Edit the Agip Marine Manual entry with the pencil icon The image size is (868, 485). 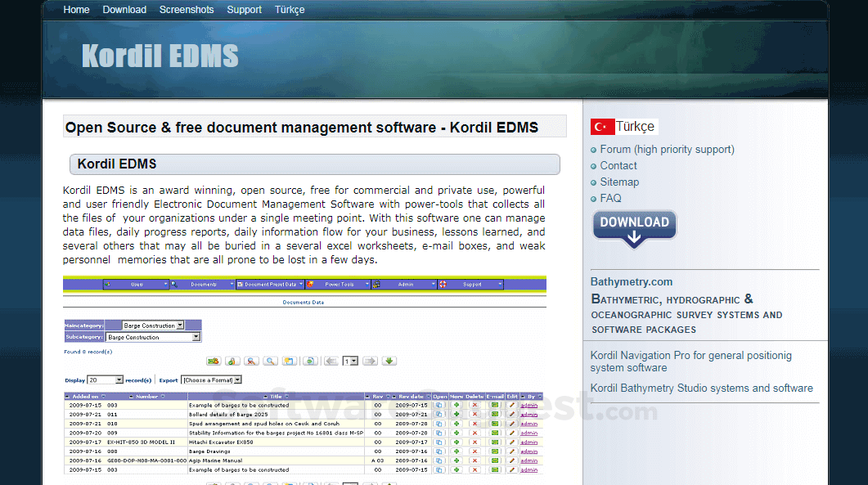(x=511, y=461)
